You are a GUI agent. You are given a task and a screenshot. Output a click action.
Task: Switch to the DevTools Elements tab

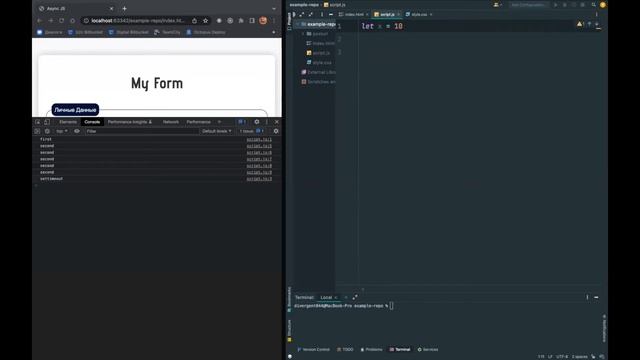click(x=68, y=122)
